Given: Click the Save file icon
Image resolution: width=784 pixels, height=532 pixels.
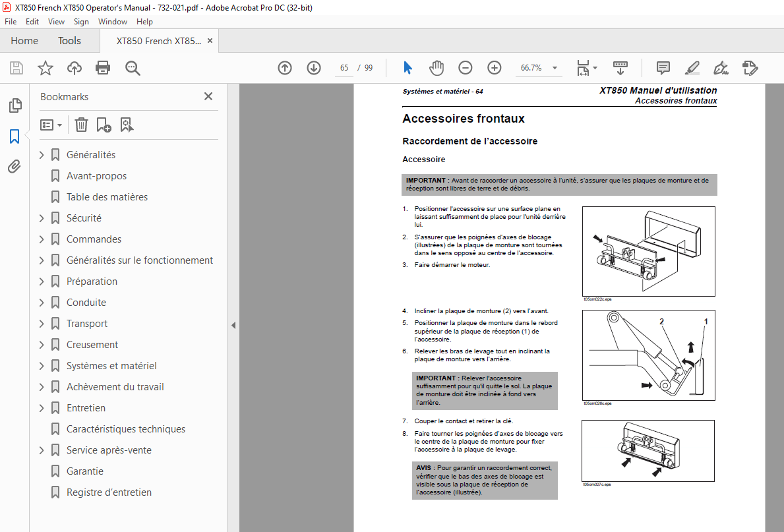Looking at the screenshot, I should click(x=16, y=68).
